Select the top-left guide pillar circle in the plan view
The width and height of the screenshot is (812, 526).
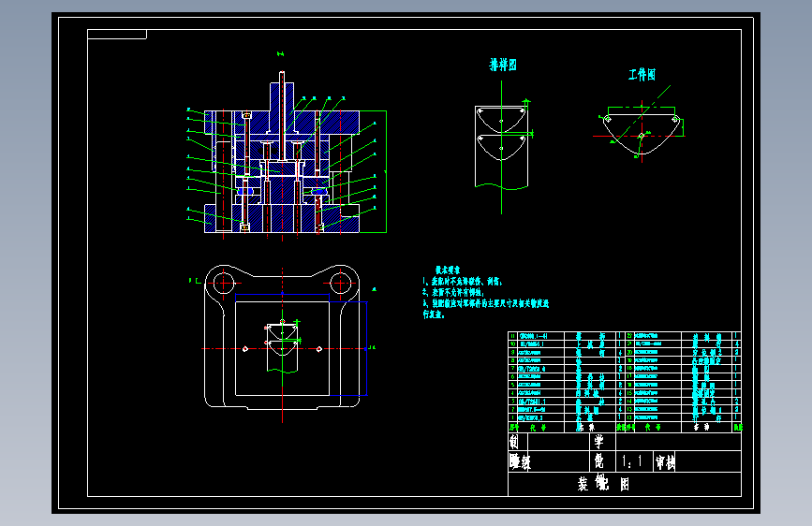tap(223, 284)
